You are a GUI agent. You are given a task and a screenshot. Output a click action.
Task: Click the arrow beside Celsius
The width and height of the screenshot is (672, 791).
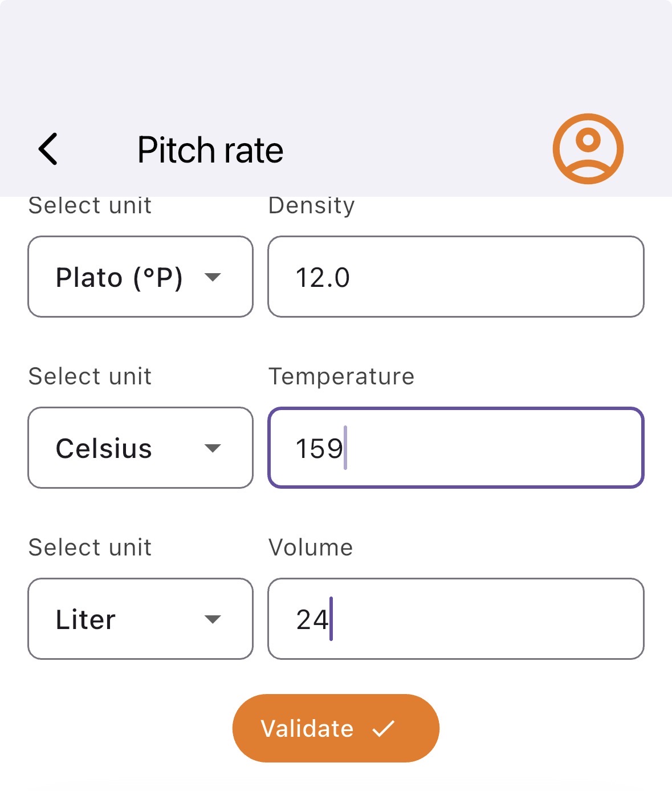[213, 448]
